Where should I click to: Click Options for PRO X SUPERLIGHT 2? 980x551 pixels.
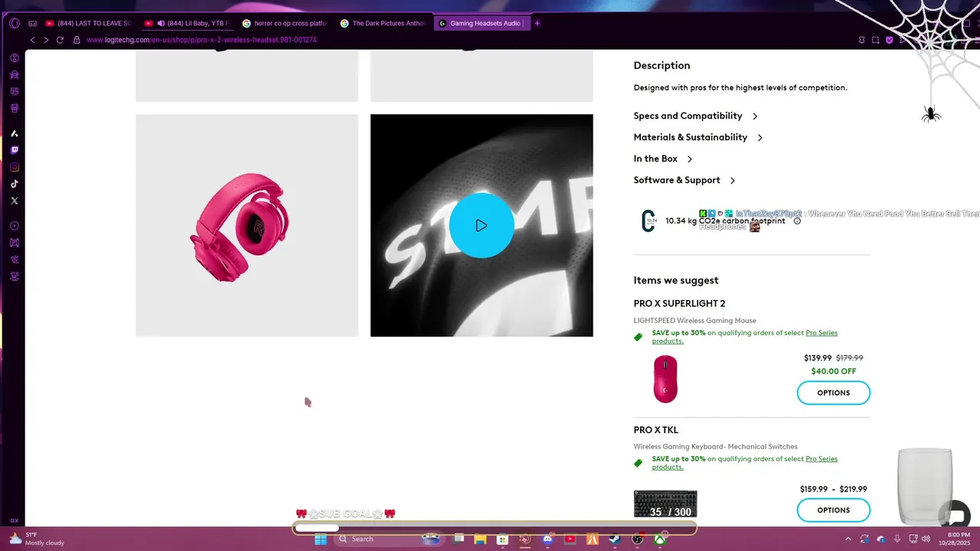click(x=833, y=393)
